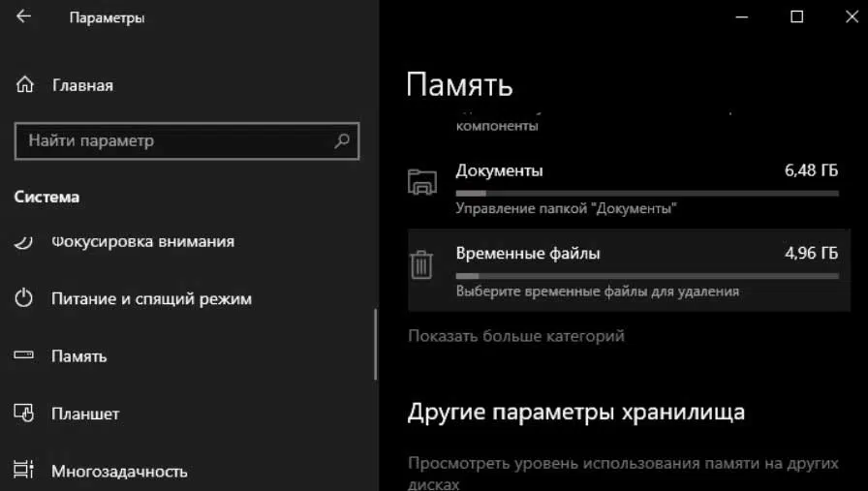
Task: Open the Планшет settings page
Action: point(85,414)
